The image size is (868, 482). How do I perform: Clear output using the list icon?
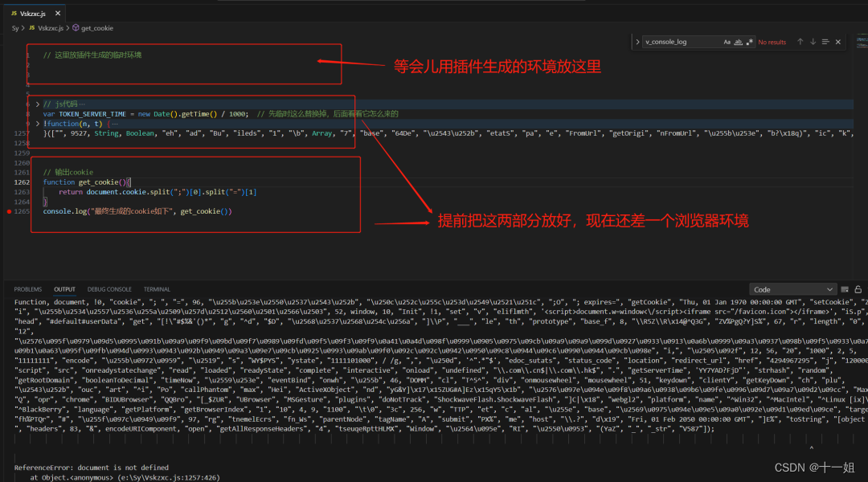pyautogui.click(x=845, y=289)
